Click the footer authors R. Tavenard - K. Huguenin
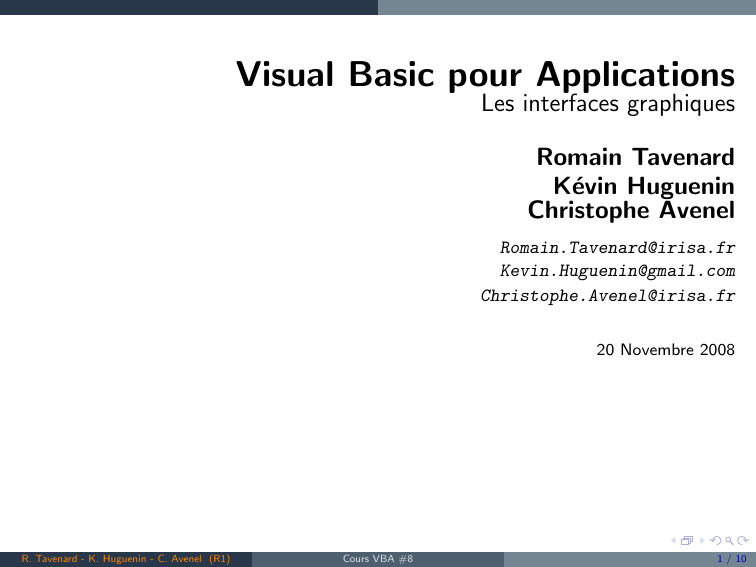756x567 pixels. (84, 559)
